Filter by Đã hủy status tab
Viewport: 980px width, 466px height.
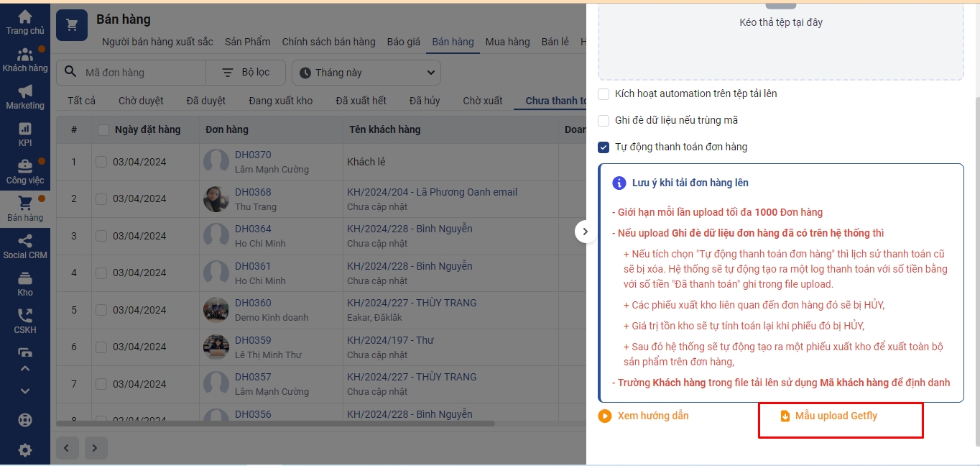tap(425, 101)
